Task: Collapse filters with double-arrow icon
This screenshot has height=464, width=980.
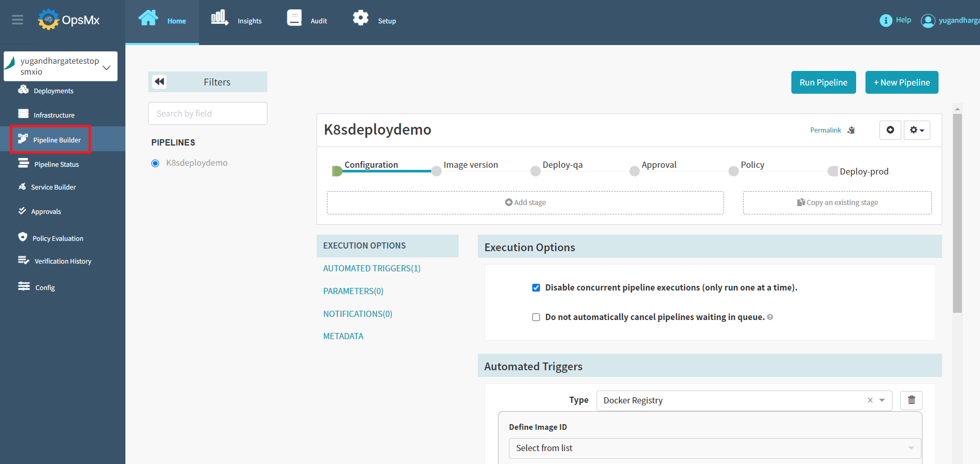Action: [160, 82]
